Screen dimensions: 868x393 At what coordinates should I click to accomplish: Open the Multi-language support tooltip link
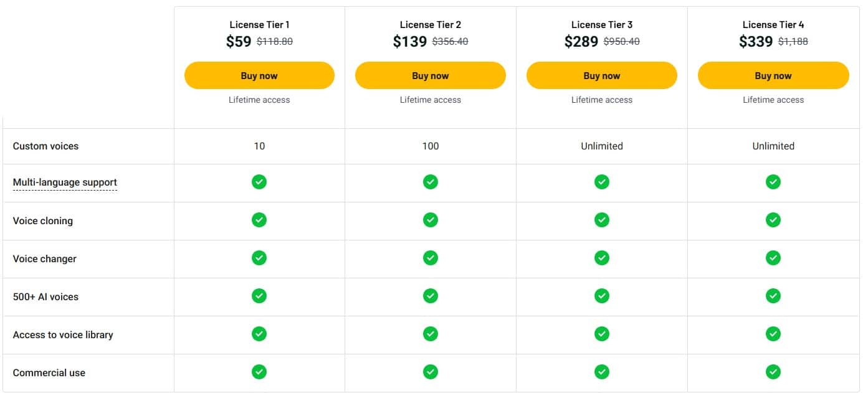click(65, 182)
